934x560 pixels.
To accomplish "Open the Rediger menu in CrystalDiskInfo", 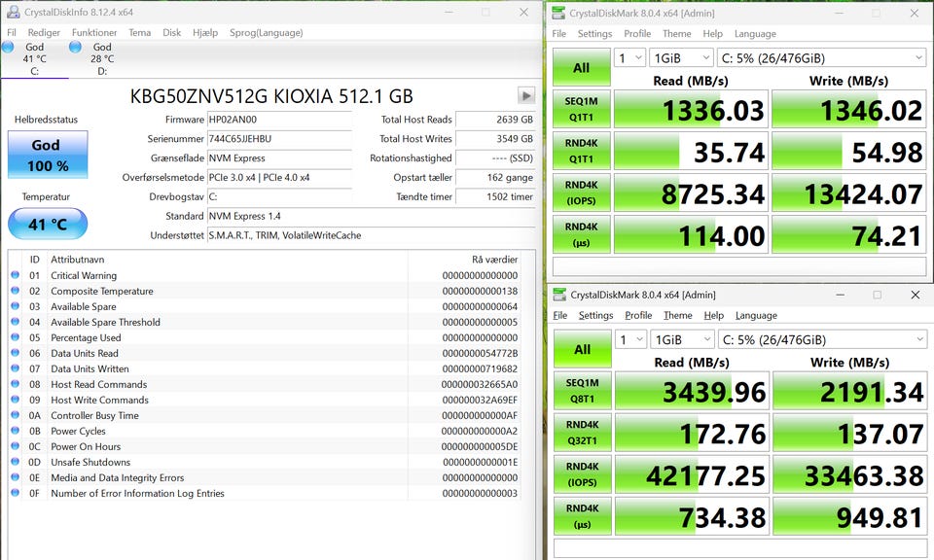I will point(44,33).
